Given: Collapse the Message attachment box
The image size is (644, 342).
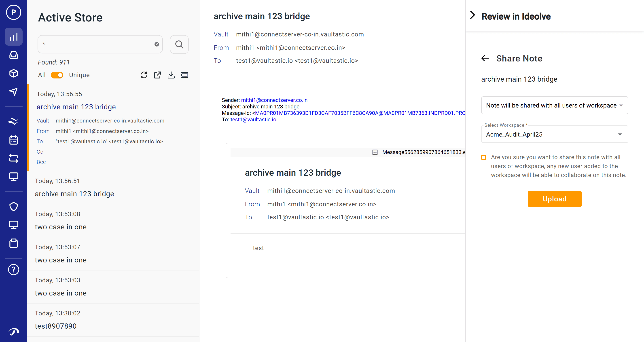Looking at the screenshot, I should coord(375,152).
